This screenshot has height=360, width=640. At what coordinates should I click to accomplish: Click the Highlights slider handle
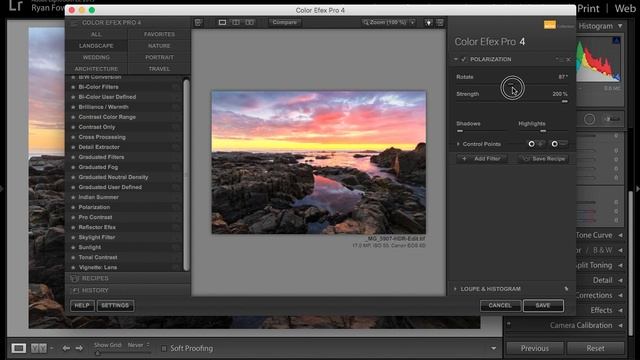click(x=543, y=131)
